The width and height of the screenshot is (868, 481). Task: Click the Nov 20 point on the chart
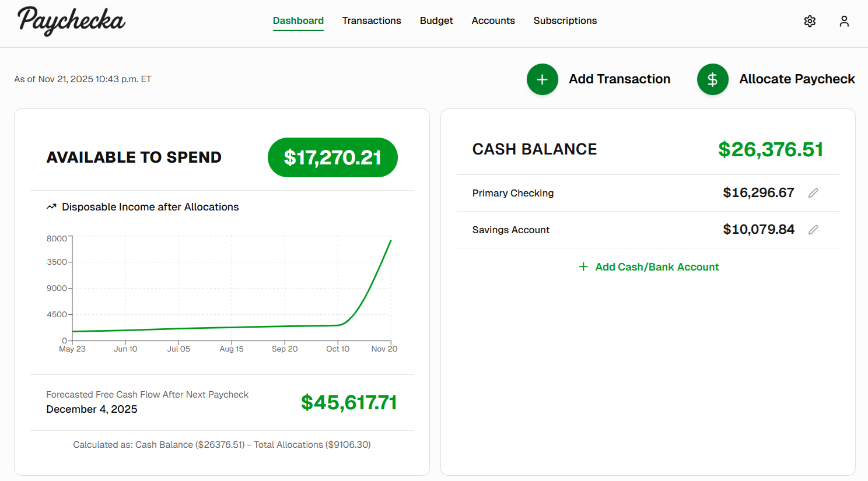pyautogui.click(x=390, y=240)
